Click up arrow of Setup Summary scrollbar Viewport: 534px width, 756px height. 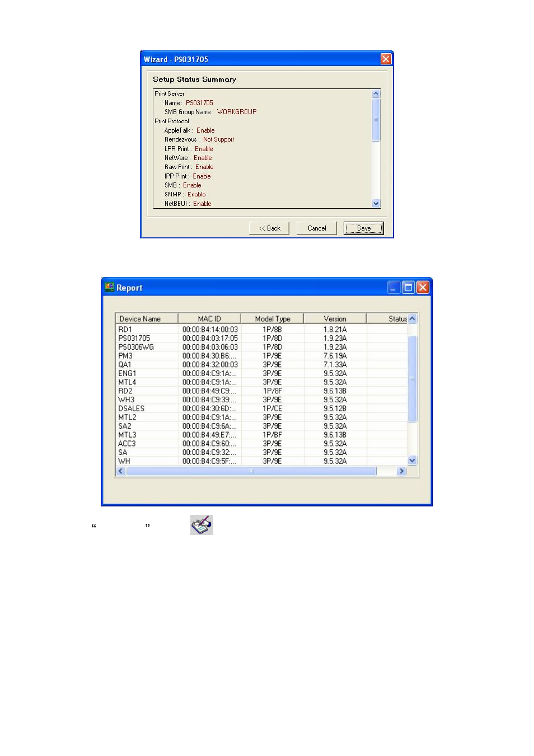click(376, 93)
